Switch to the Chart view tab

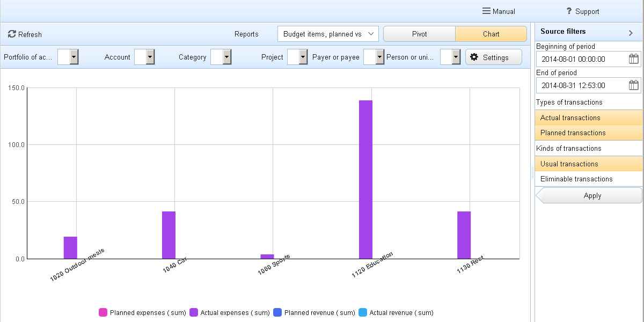[x=491, y=34]
